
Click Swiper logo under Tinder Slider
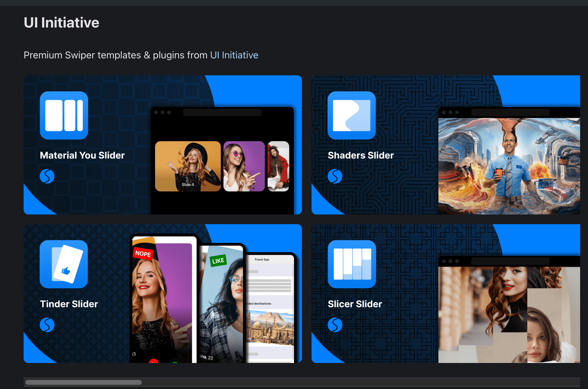(47, 325)
